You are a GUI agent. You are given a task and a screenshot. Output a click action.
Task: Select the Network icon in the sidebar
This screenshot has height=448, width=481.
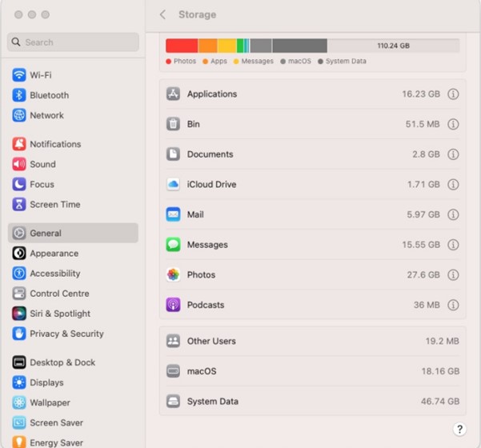pyautogui.click(x=19, y=115)
